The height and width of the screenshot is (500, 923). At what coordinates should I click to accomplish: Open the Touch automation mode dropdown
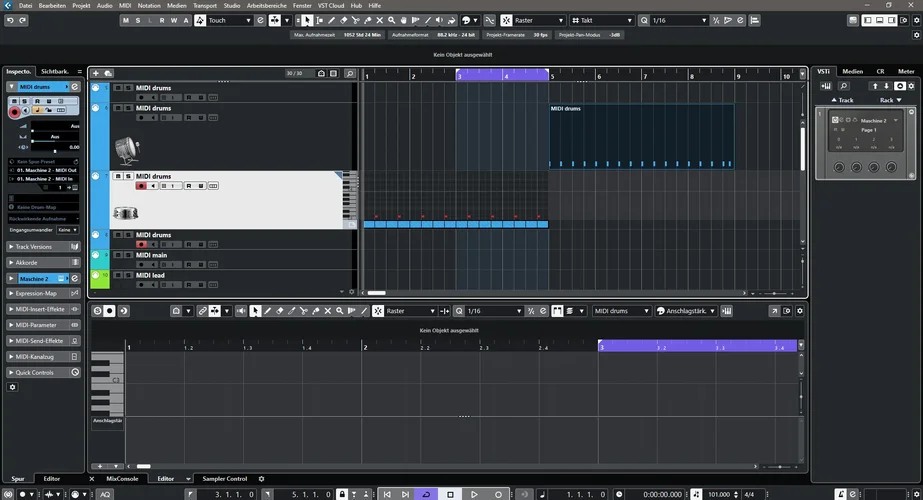pyautogui.click(x=229, y=20)
